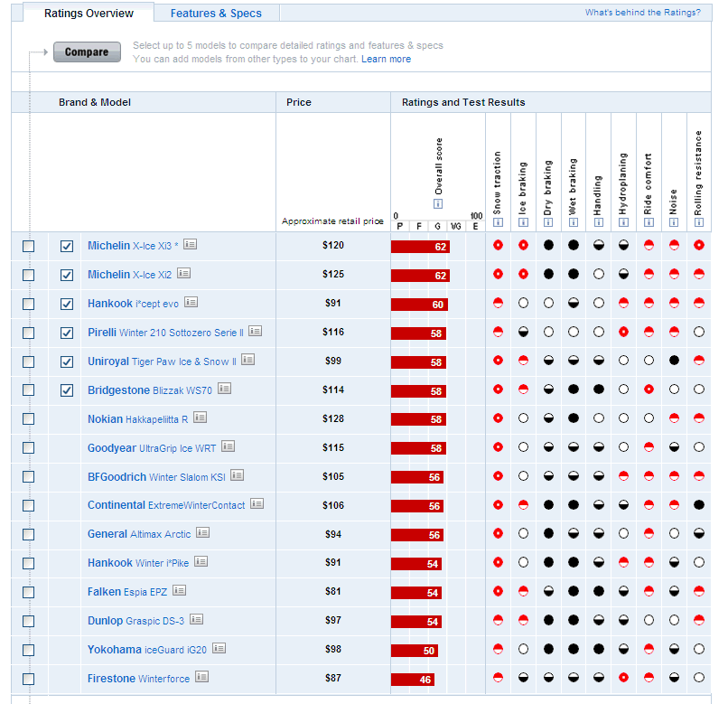Screen dimensions: 728x704
Task: Click info icon under Overall score header
Action: [438, 205]
